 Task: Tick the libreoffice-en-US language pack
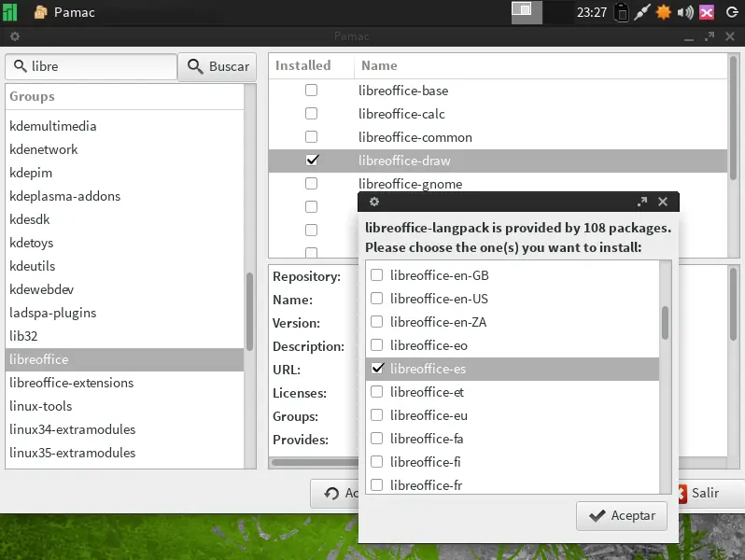[377, 299]
